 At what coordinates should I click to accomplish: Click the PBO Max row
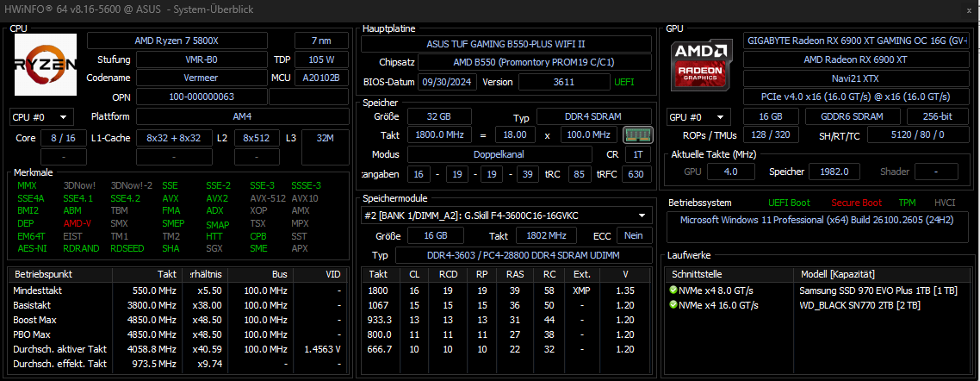177,334
